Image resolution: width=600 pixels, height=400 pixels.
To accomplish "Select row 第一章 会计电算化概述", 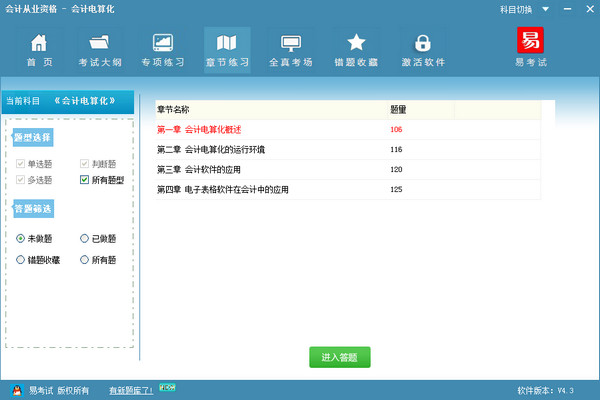I will (x=348, y=130).
